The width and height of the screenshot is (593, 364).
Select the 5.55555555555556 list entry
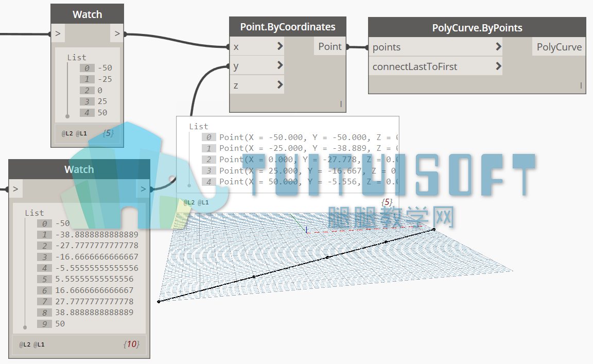[94, 279]
